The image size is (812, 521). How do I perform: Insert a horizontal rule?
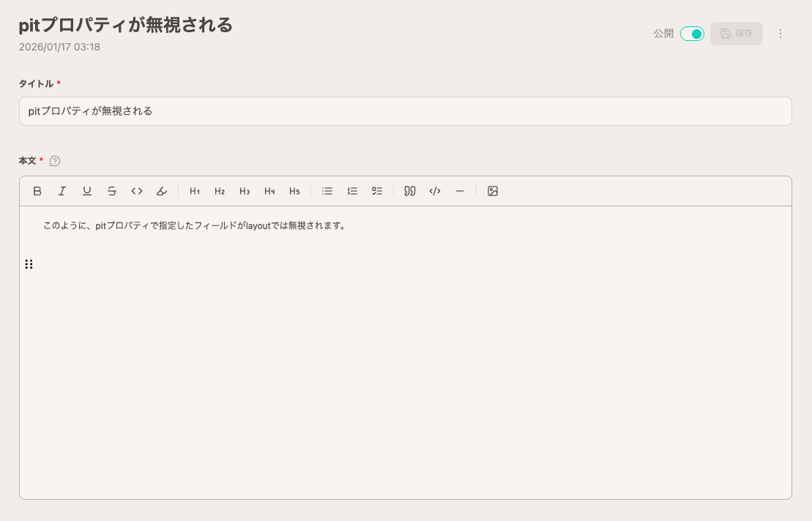click(x=460, y=191)
